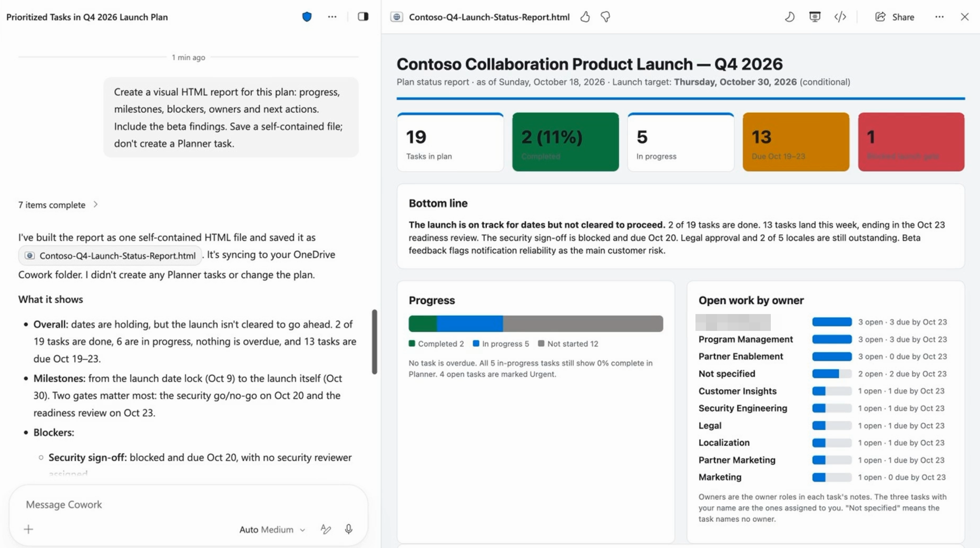Click the Message Cowork input field
The width and height of the screenshot is (980, 548).
click(x=188, y=504)
